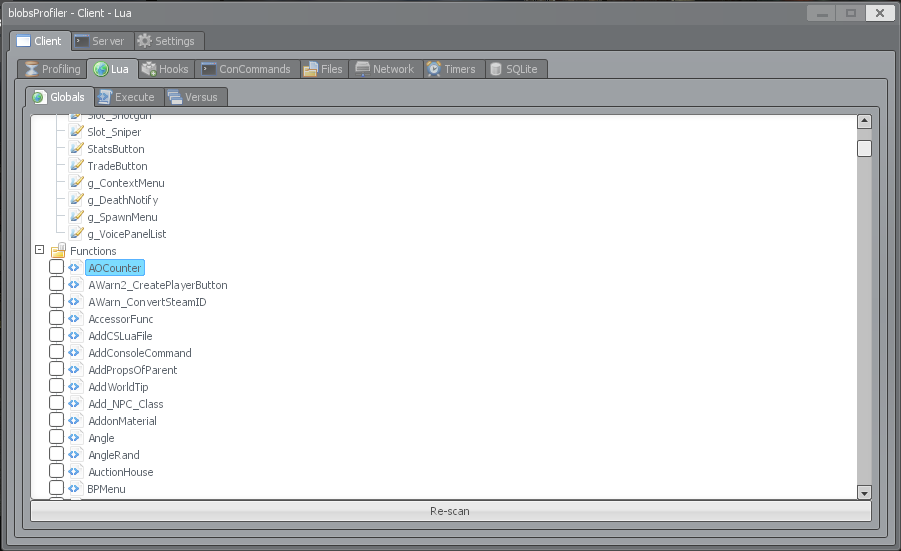Open the Profiling tab
901x551 pixels.
(x=52, y=69)
